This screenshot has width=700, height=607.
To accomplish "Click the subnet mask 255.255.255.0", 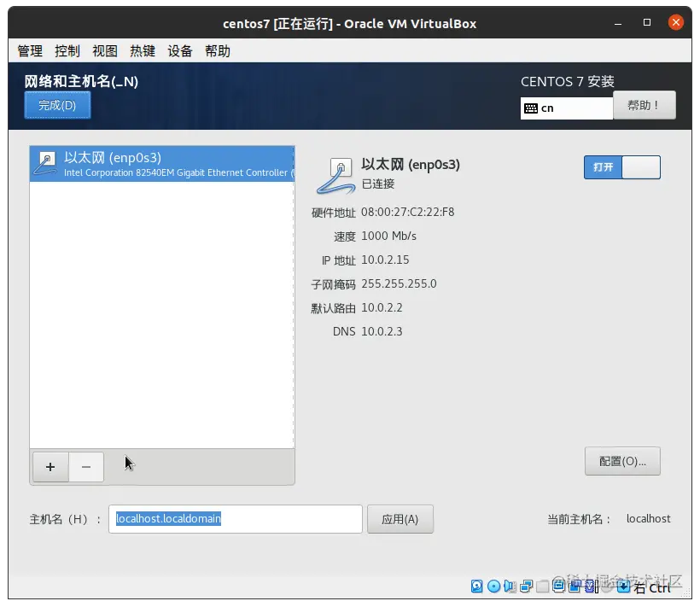I will point(399,283).
